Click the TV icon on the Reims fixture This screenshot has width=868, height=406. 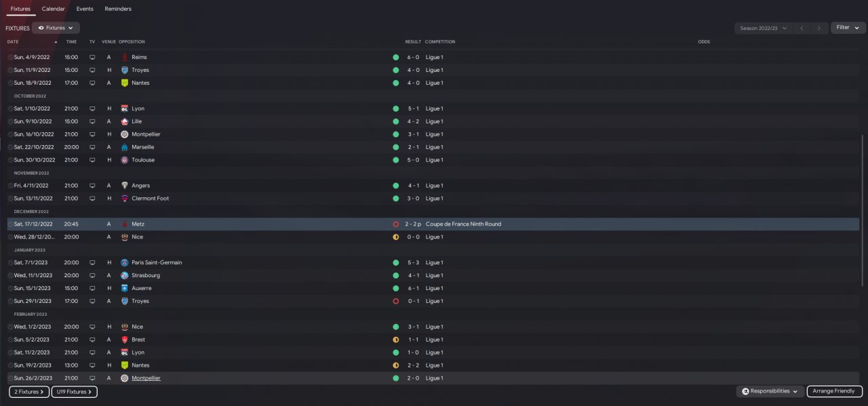point(92,57)
